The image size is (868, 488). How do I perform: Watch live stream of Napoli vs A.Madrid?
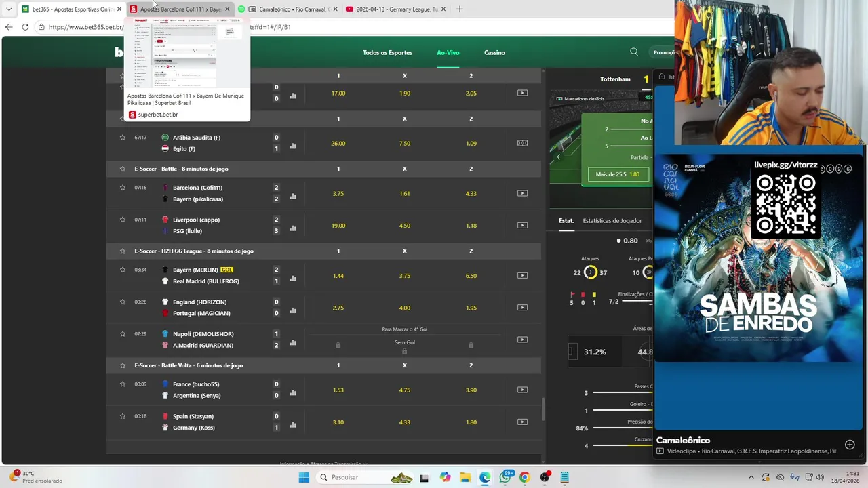522,340
